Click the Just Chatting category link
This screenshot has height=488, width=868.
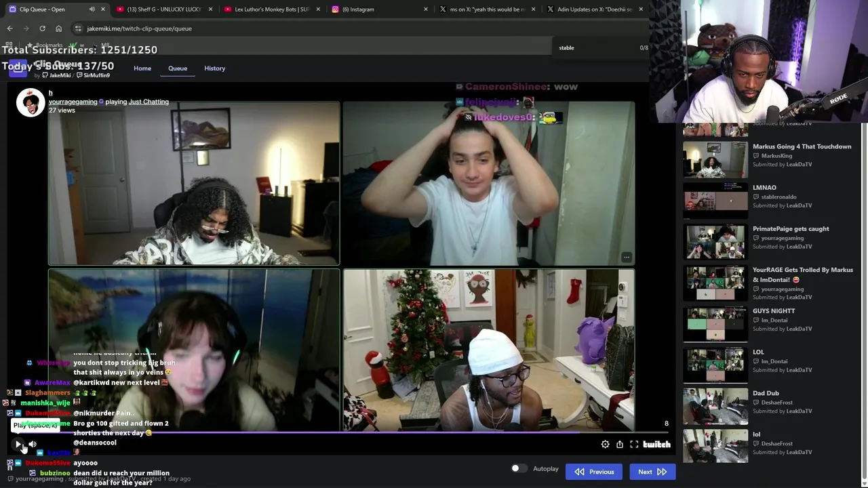(149, 102)
